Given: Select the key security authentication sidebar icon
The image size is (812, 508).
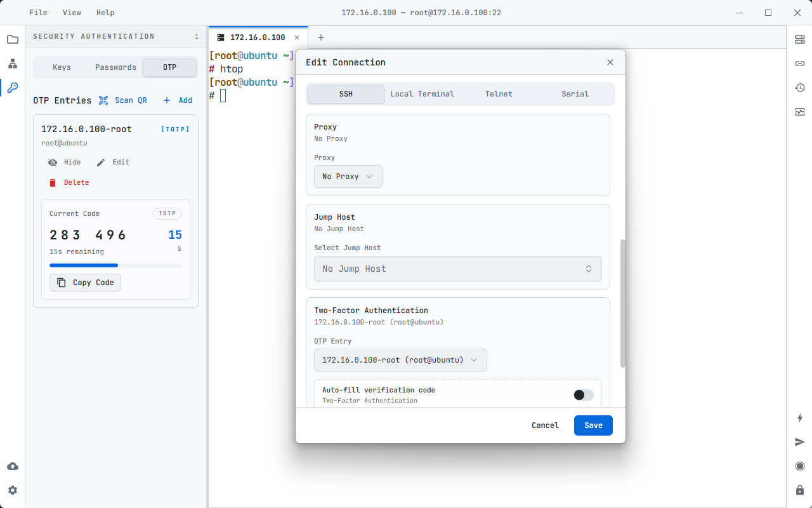Looking at the screenshot, I should tap(13, 88).
